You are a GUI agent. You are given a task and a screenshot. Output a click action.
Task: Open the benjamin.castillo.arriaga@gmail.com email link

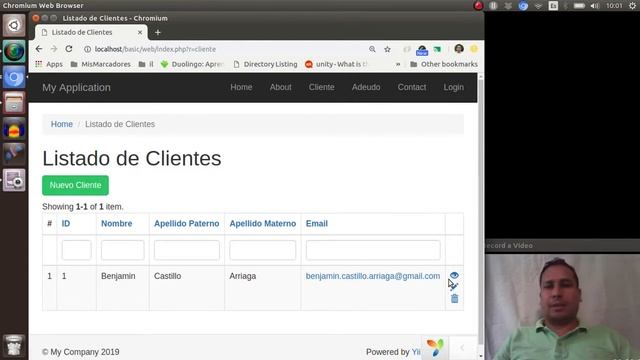click(373, 276)
